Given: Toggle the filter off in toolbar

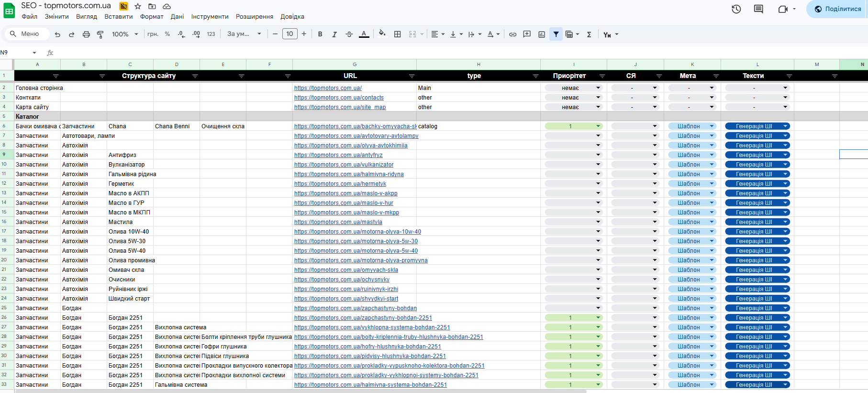Looking at the screenshot, I should [x=556, y=34].
